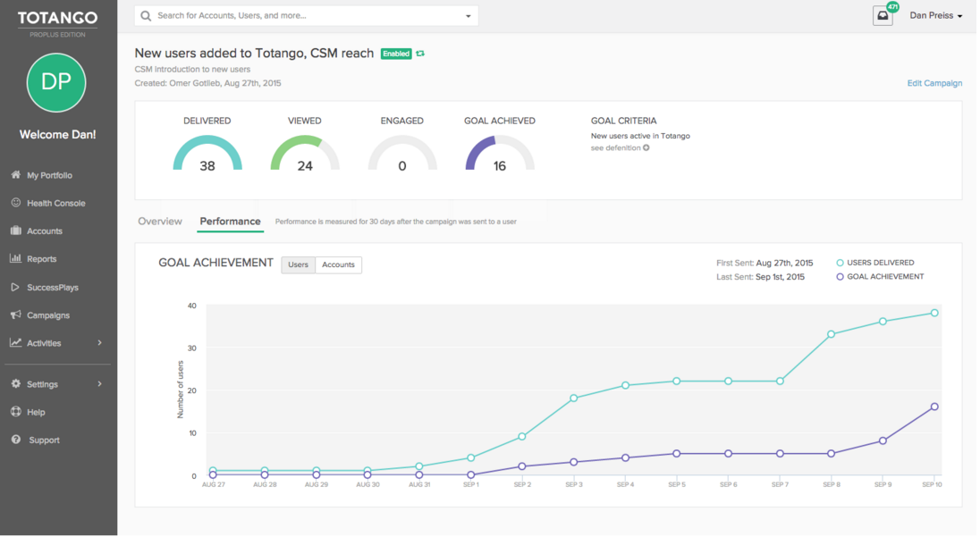Open Health Console in sidebar
Image resolution: width=980 pixels, height=537 pixels.
[55, 203]
